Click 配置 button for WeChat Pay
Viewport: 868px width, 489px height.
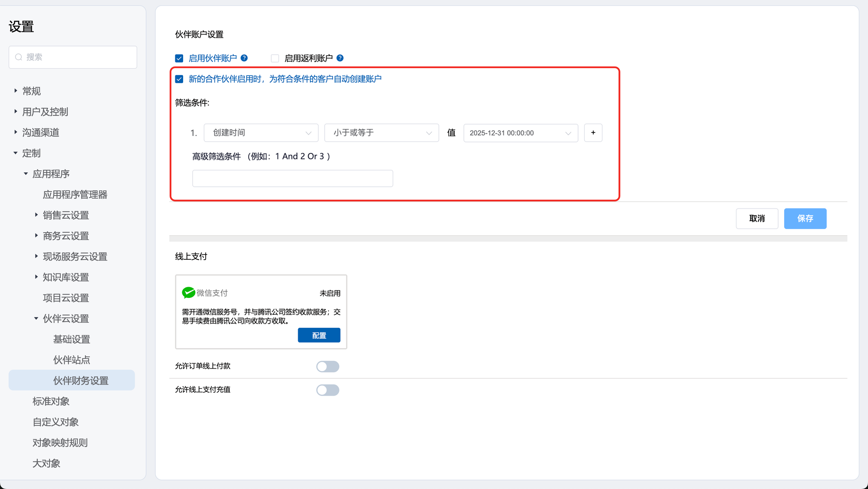(319, 335)
